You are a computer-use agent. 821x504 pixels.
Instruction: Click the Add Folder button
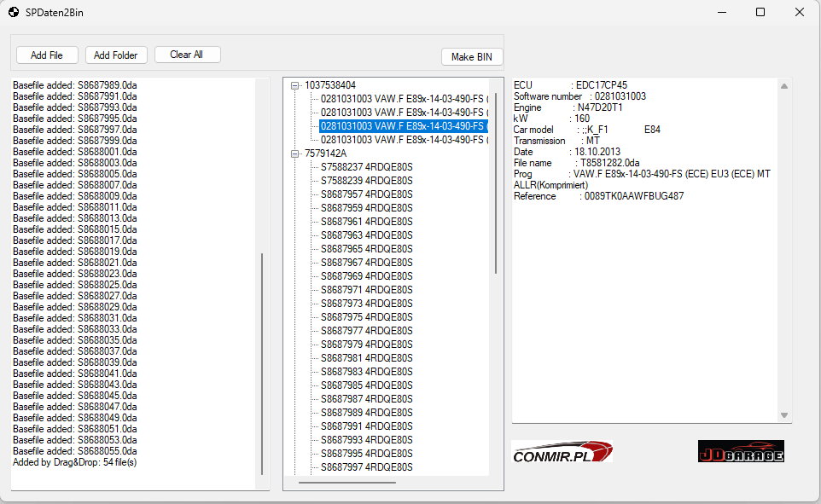pyautogui.click(x=116, y=55)
